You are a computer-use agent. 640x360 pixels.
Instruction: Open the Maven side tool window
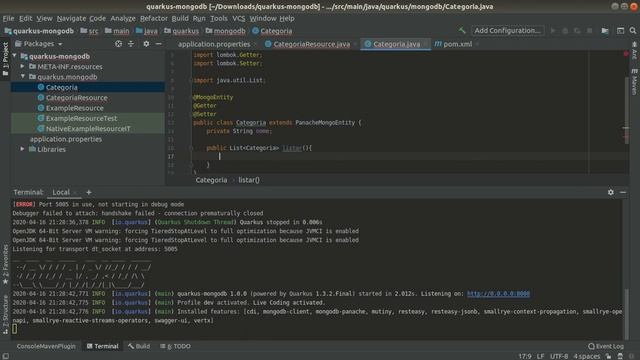coord(634,82)
